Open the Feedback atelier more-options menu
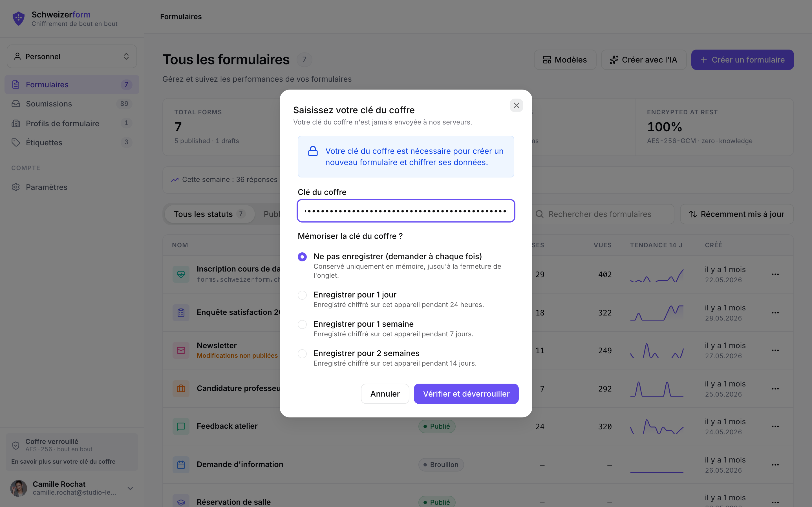Screen dimensions: 812x507 pos(775,426)
